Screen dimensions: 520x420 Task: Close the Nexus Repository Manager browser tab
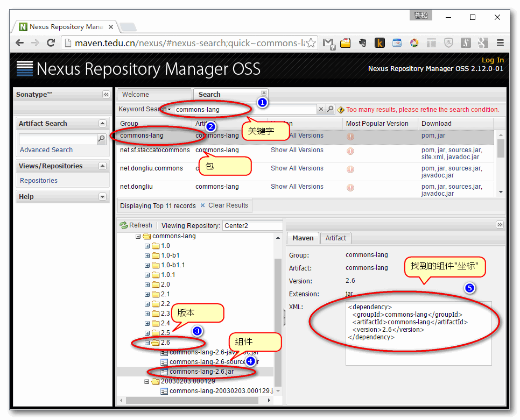[x=111, y=27]
